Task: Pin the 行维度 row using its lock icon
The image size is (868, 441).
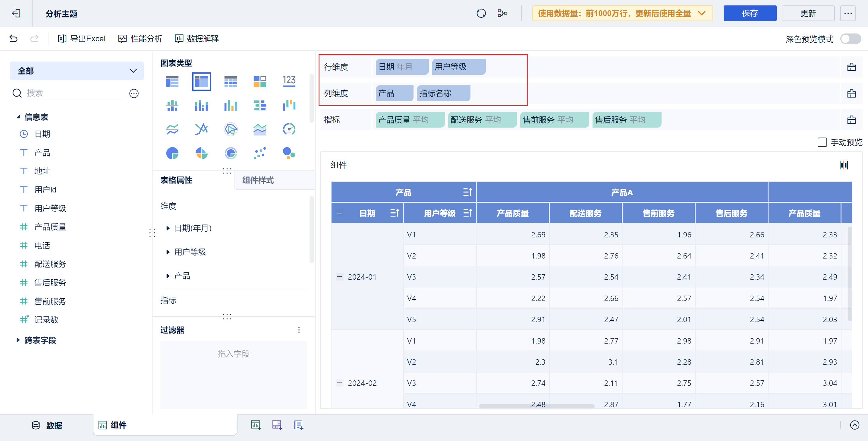Action: (851, 66)
